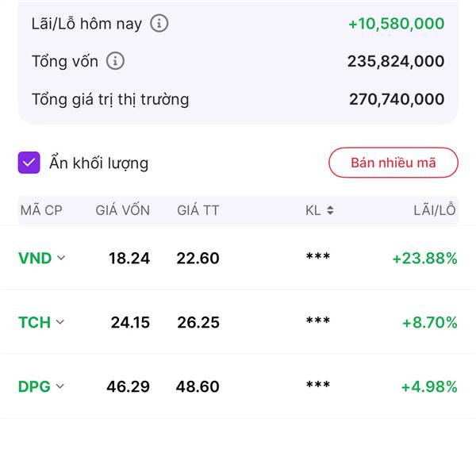Expand the DPG stock row chevron
This screenshot has height=476, width=476.
(60, 386)
